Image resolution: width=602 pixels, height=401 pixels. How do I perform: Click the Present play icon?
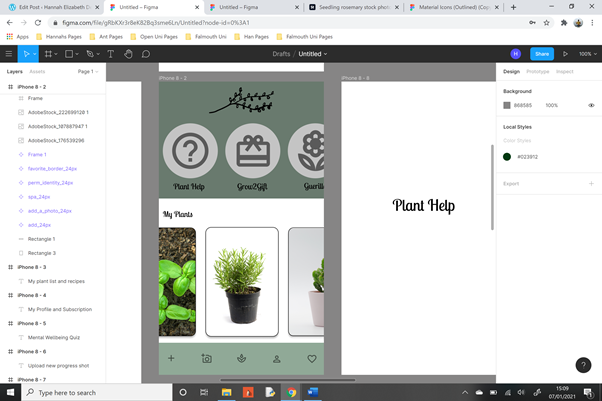click(x=566, y=54)
